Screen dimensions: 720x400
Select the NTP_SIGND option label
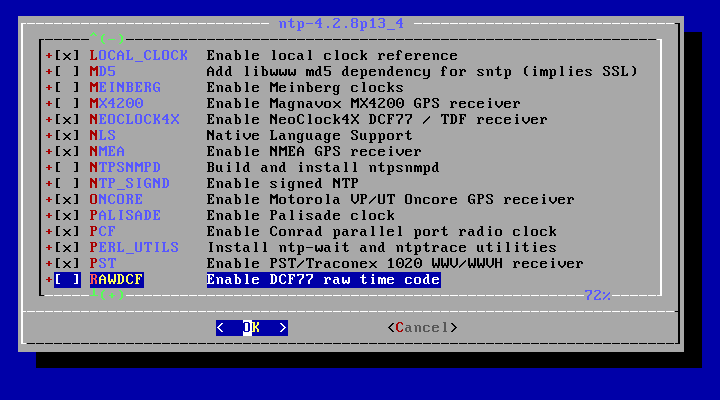(x=130, y=184)
